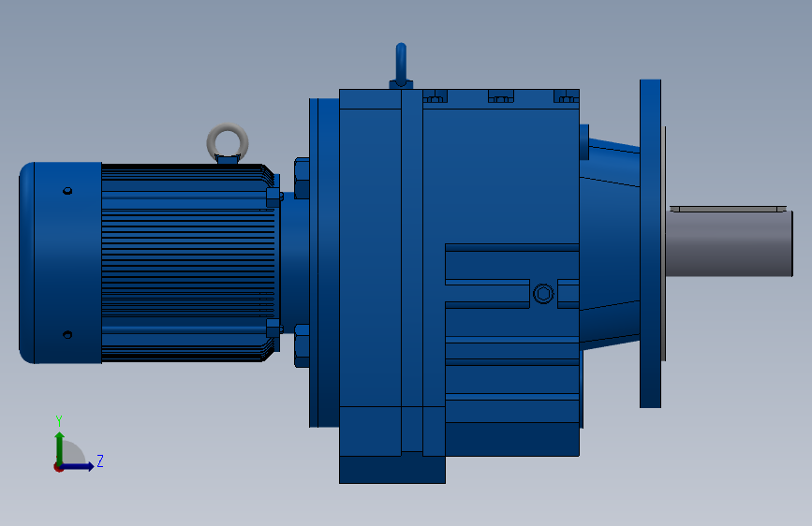Select the grey lifting eye ring on the motor
The image size is (812, 526).
[x=228, y=141]
